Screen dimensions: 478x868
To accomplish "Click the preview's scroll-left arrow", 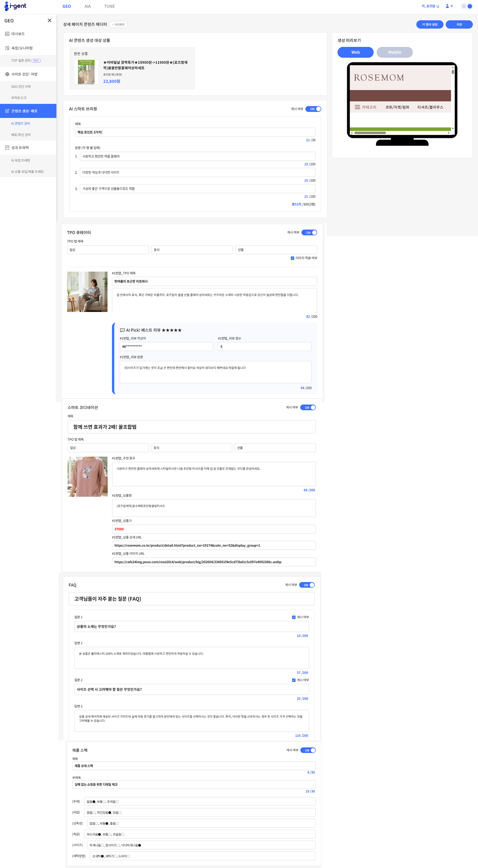I will point(352,133).
